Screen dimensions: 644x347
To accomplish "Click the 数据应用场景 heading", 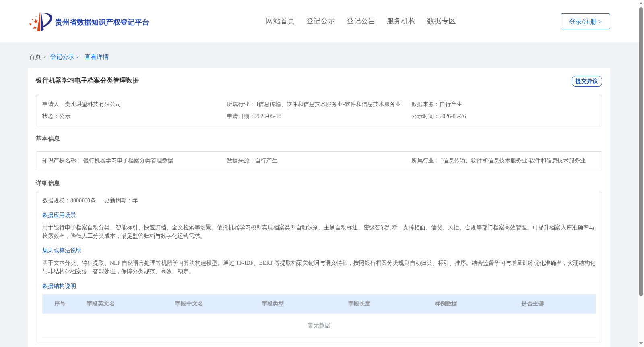I will pyautogui.click(x=59, y=215).
